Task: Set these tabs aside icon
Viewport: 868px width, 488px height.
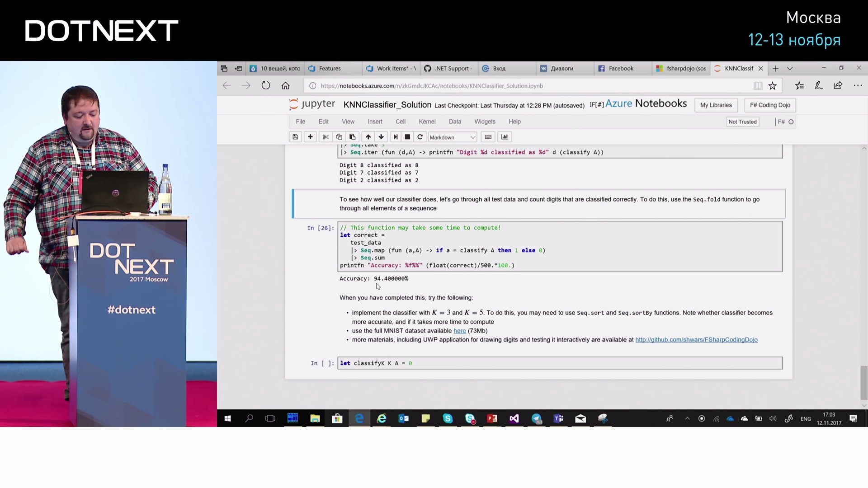Action: 238,68
